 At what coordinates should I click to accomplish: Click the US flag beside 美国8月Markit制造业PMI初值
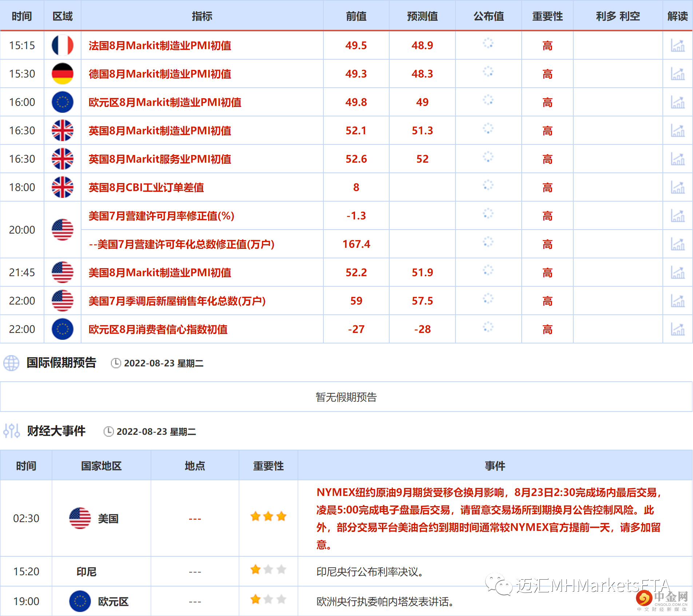[62, 272]
